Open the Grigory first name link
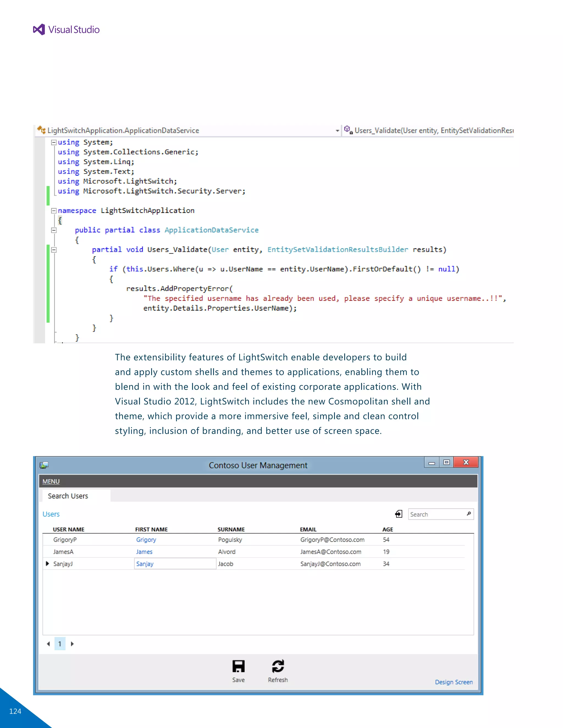The image size is (563, 728). click(x=146, y=540)
